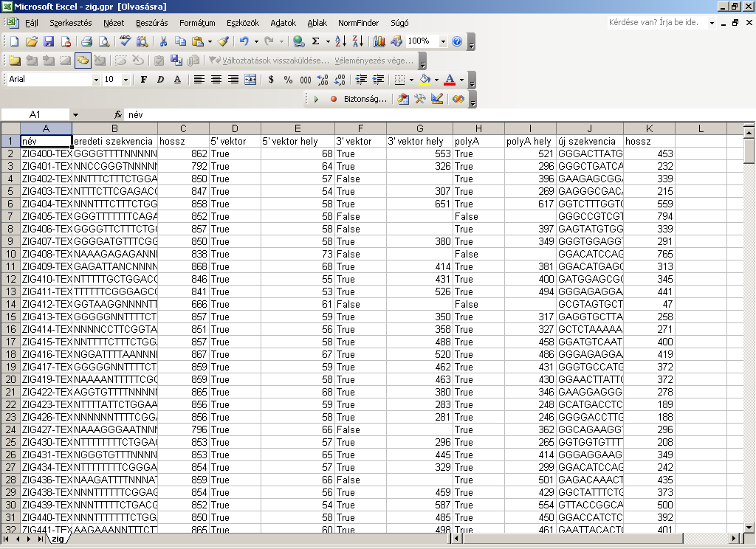The image size is (756, 549).
Task: Insert hyperlink with the globe icon
Action: [x=299, y=41]
